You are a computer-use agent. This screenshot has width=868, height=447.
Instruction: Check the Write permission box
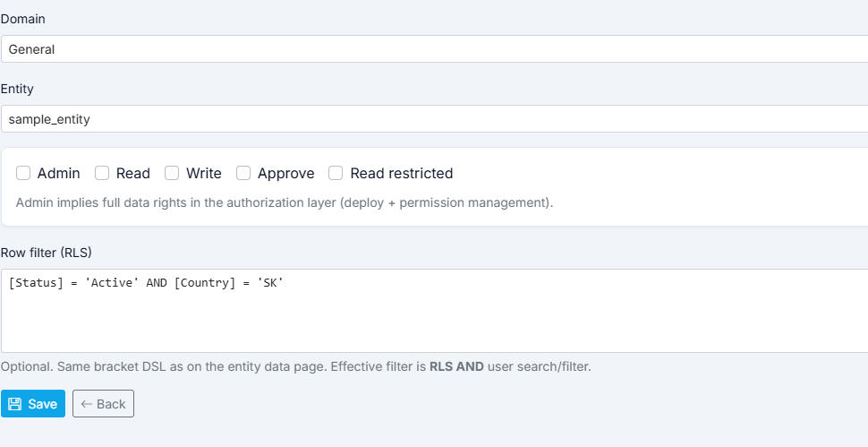(x=172, y=174)
